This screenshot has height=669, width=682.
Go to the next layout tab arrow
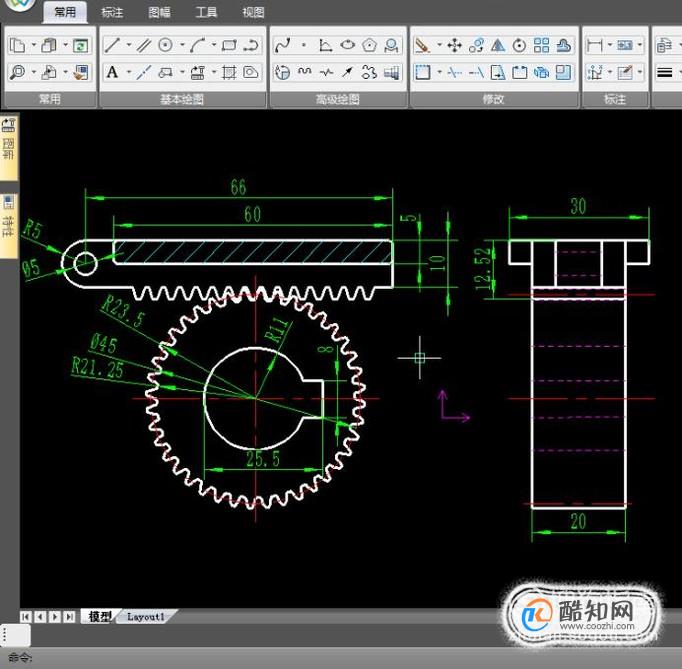click(55, 617)
